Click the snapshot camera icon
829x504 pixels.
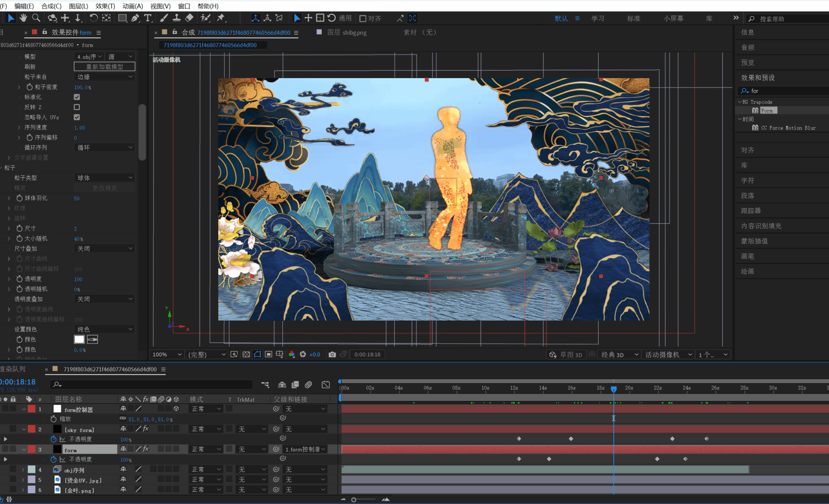pos(332,354)
